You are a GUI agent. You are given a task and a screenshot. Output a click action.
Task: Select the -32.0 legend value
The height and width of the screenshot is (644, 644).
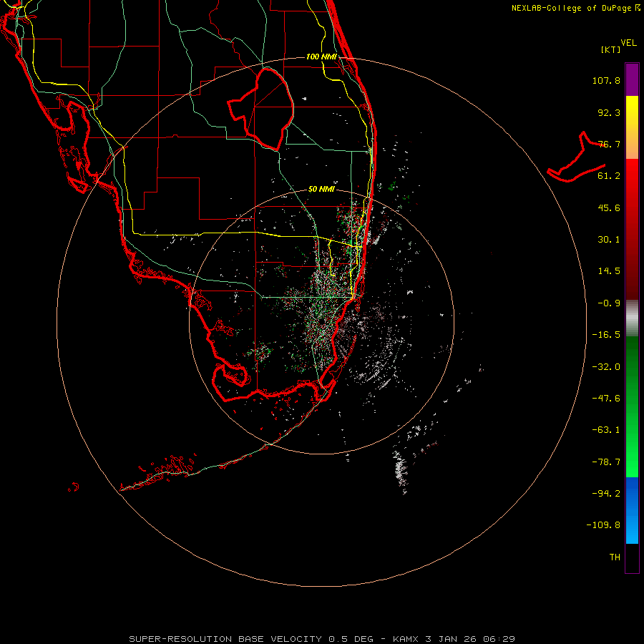pos(606,367)
